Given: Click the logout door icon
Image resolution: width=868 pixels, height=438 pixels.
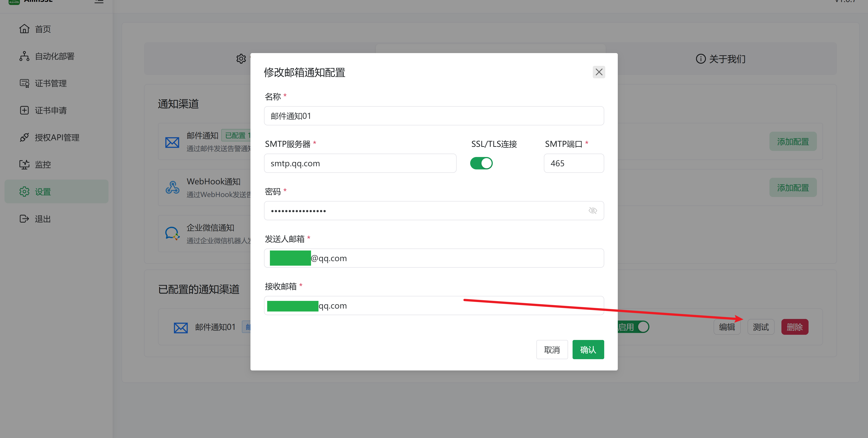Looking at the screenshot, I should click(24, 219).
